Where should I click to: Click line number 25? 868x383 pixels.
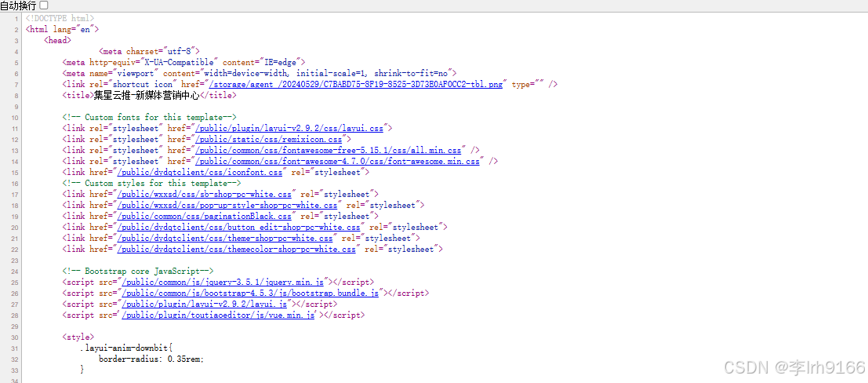pyautogui.click(x=16, y=282)
